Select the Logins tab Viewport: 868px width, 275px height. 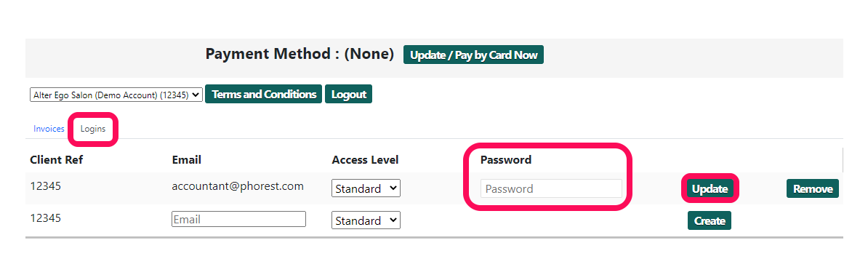click(x=93, y=129)
